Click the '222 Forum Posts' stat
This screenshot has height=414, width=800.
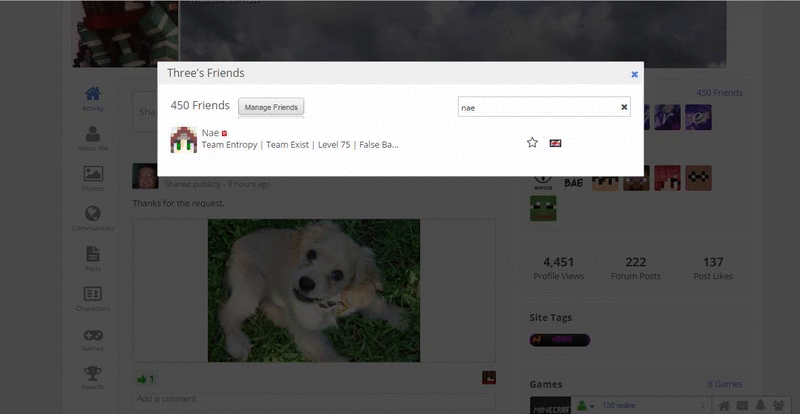636,269
